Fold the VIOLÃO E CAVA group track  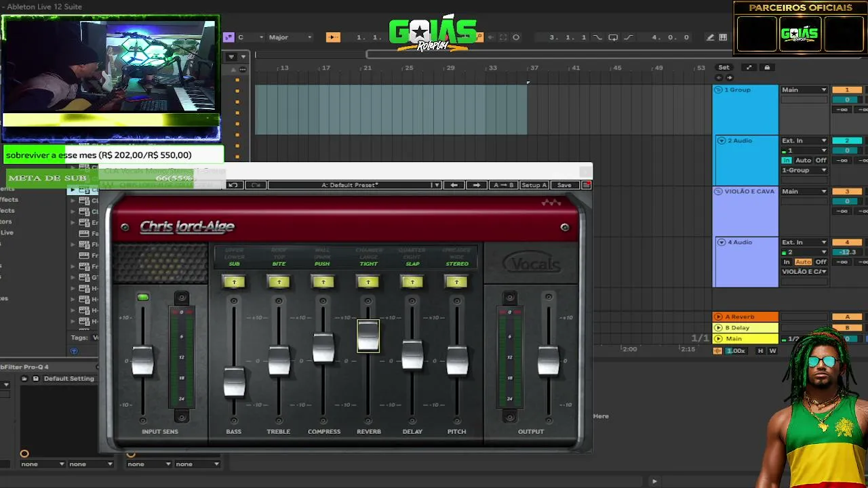(719, 191)
